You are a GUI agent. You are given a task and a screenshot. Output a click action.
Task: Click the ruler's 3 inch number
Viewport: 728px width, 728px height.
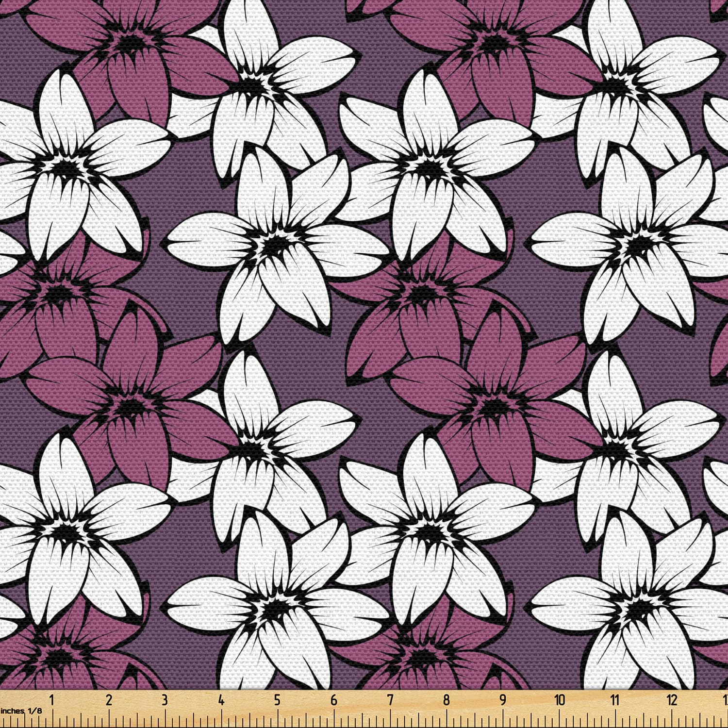tap(165, 700)
